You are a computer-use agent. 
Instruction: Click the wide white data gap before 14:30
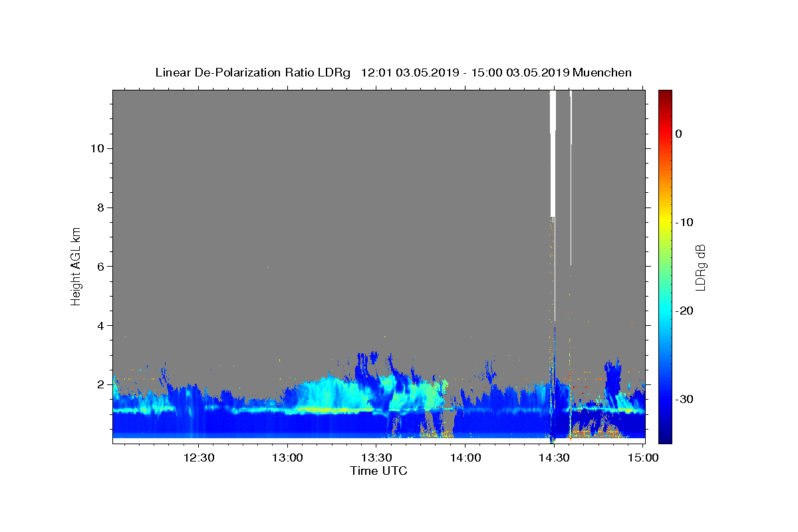click(x=552, y=153)
